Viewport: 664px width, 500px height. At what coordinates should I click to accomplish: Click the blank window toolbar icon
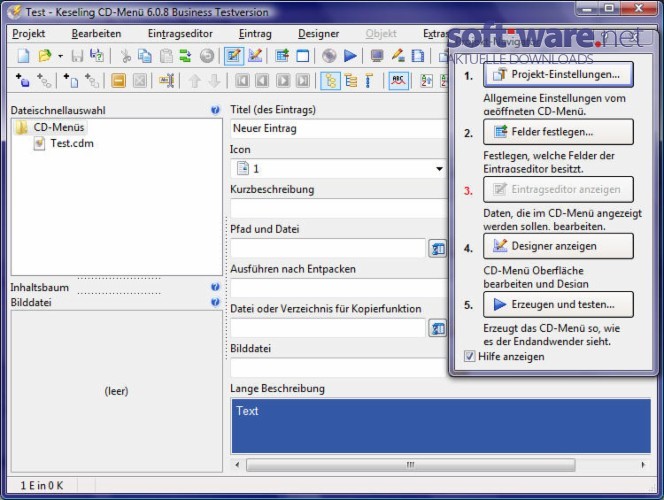pos(302,55)
